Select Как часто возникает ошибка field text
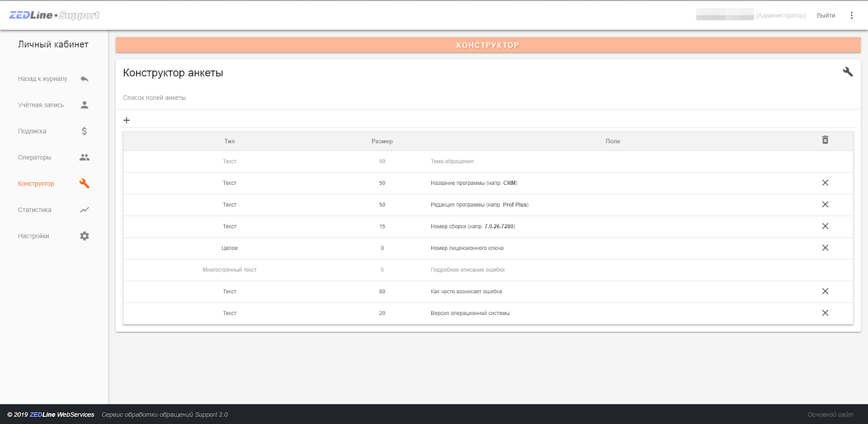Screen dimensions: 868x424 click(466, 292)
